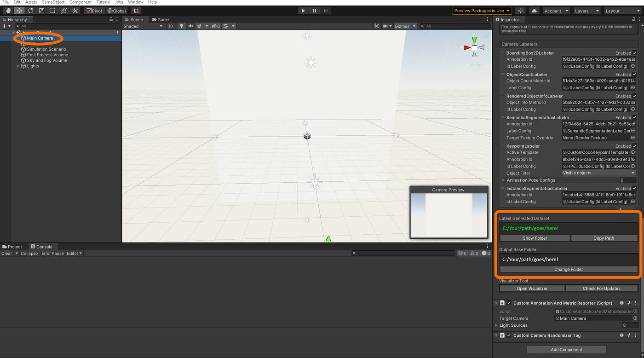Toggle scene effects icon
644x358 pixels.
[x=200, y=26]
